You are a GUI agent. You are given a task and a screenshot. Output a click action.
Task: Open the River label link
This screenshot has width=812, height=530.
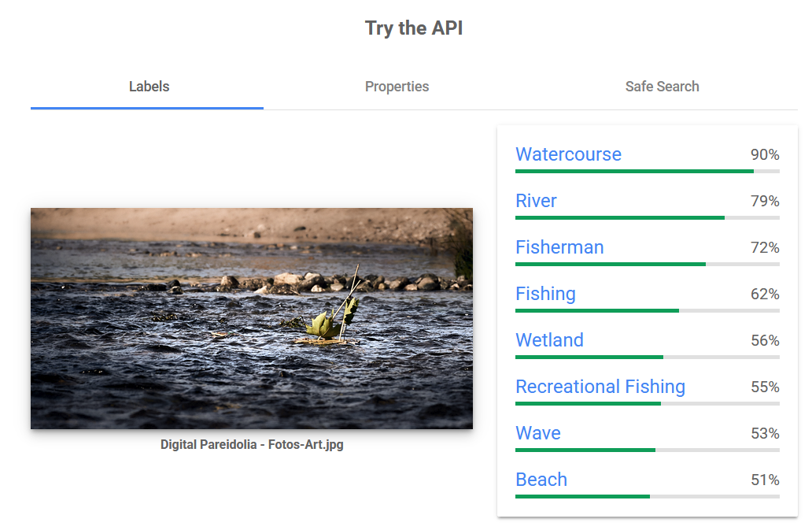point(536,201)
